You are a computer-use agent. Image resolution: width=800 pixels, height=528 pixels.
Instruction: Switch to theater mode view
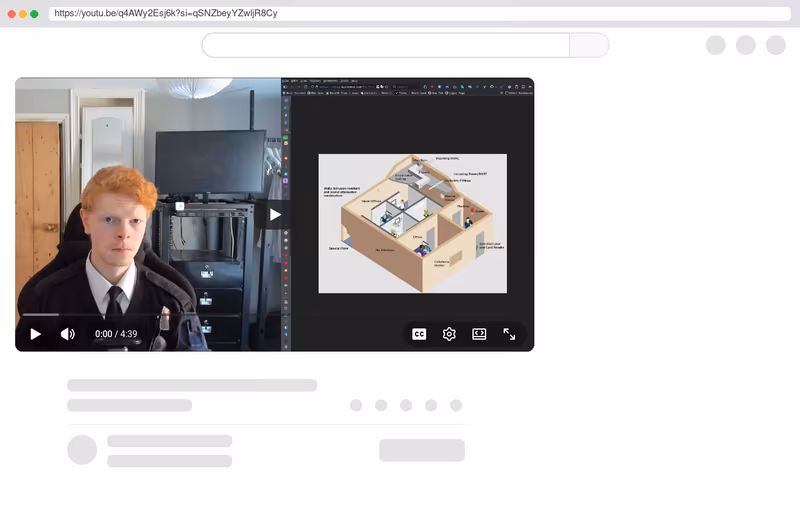[x=479, y=334]
